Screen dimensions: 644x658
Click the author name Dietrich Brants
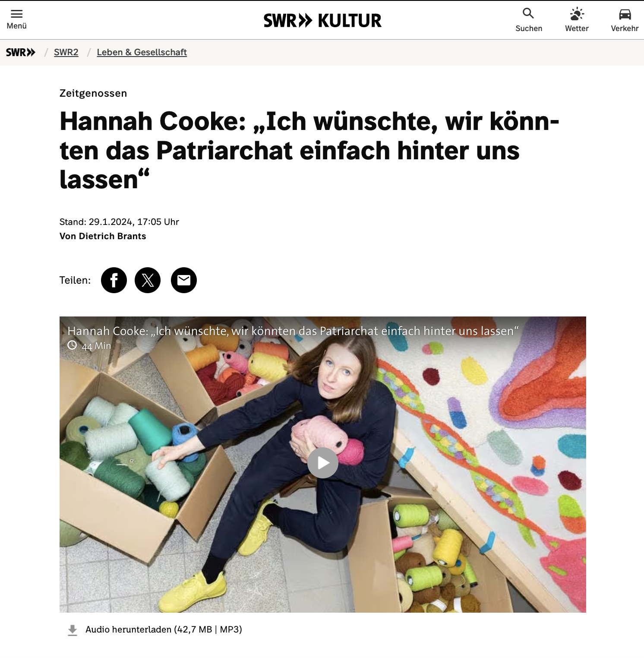[x=112, y=236]
